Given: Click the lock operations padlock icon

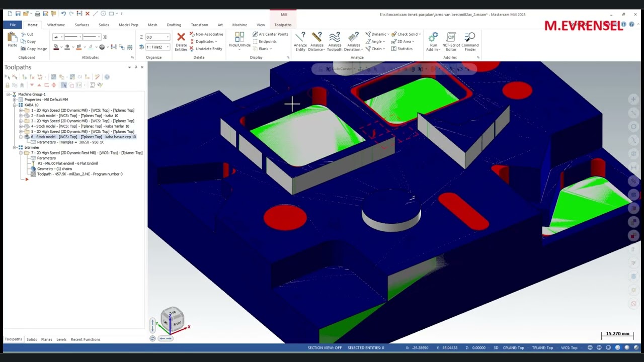Looking at the screenshot, I should (x=8, y=85).
